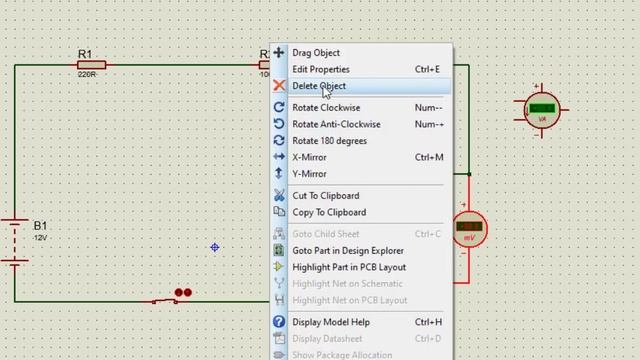
Task: Select the green voltmeter at top right
Action: (542, 110)
